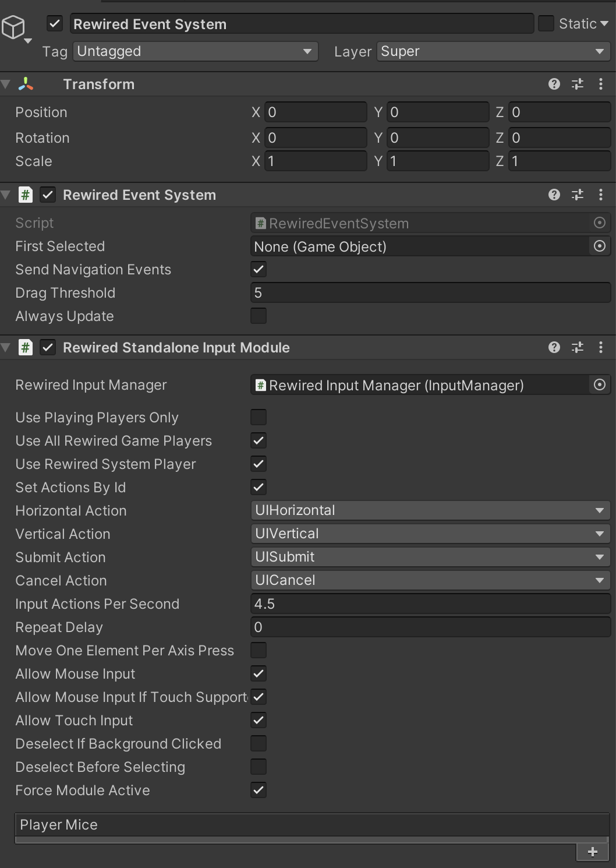Click Scale X value field
616x868 pixels.
click(x=316, y=161)
